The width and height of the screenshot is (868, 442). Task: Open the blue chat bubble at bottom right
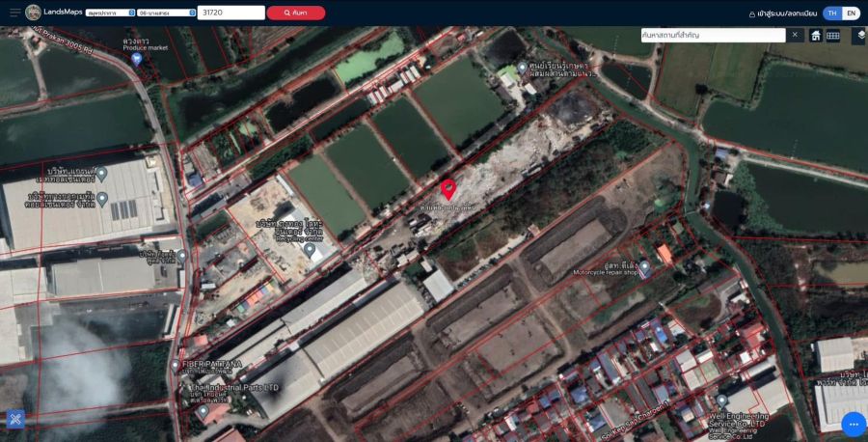[x=853, y=424]
